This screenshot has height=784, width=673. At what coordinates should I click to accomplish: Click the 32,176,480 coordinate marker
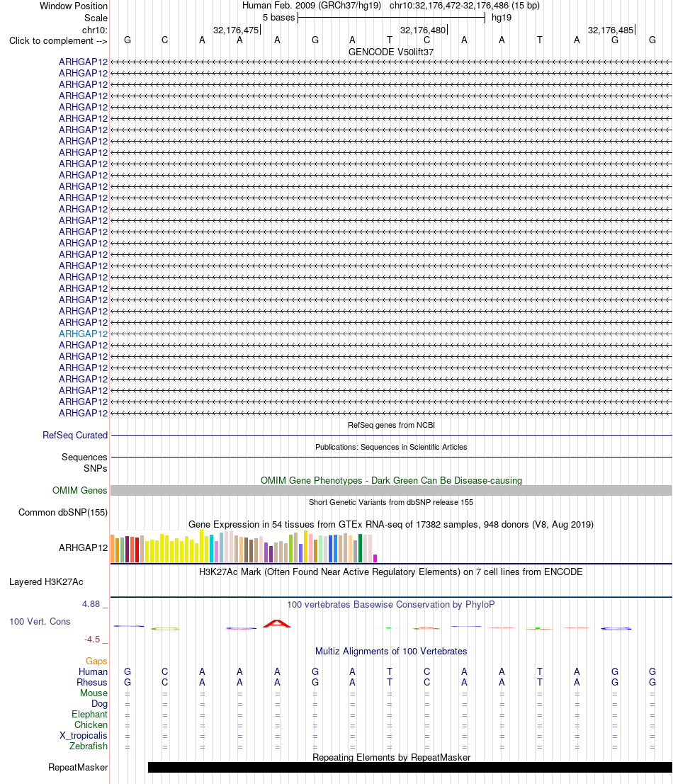click(x=423, y=30)
